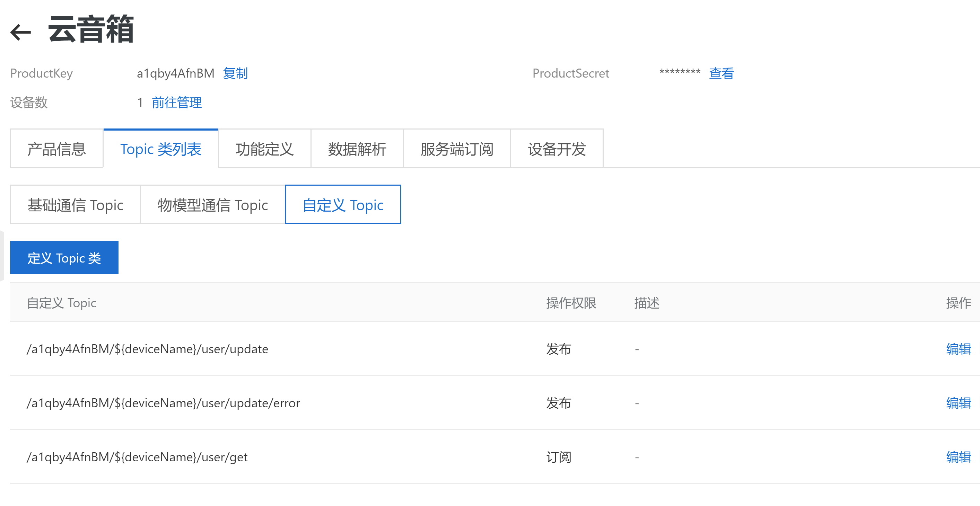Click the 操作权限 column header

pyautogui.click(x=571, y=303)
